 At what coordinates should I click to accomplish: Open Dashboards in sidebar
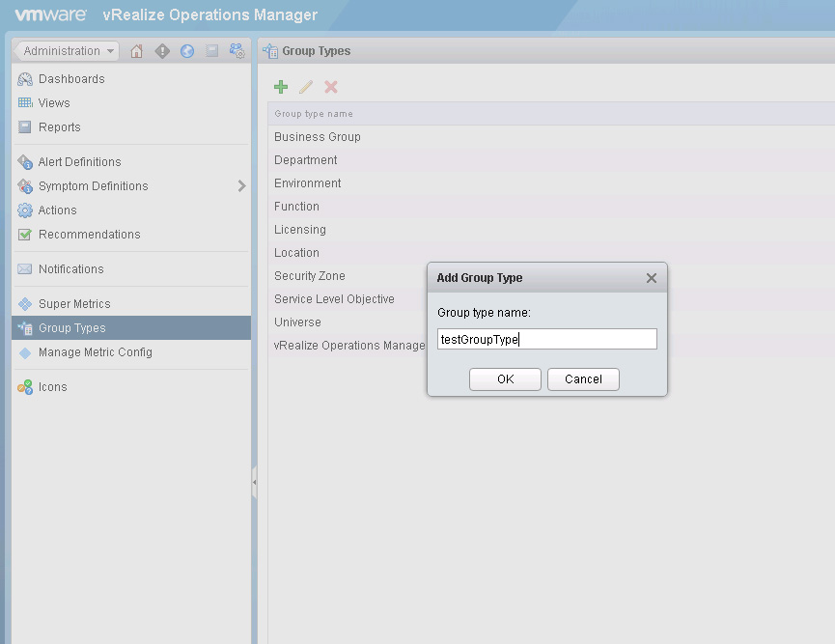[71, 79]
